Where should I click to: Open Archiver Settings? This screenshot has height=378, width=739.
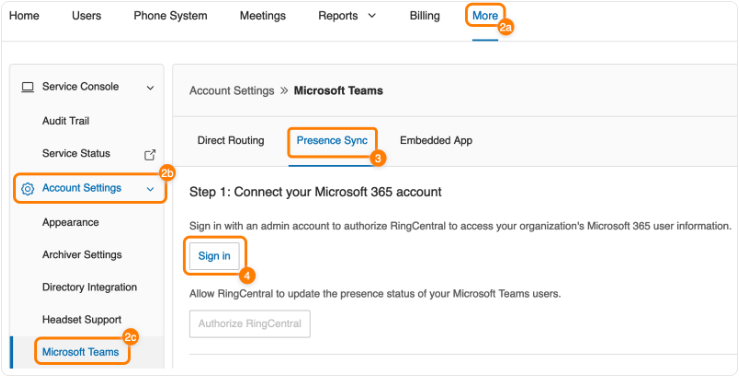82,255
